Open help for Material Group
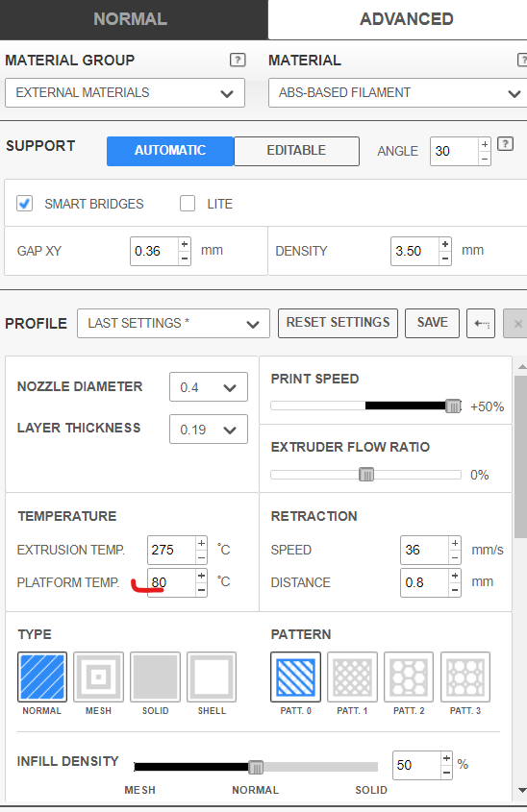Viewport: 527px width, 812px height. tap(238, 61)
